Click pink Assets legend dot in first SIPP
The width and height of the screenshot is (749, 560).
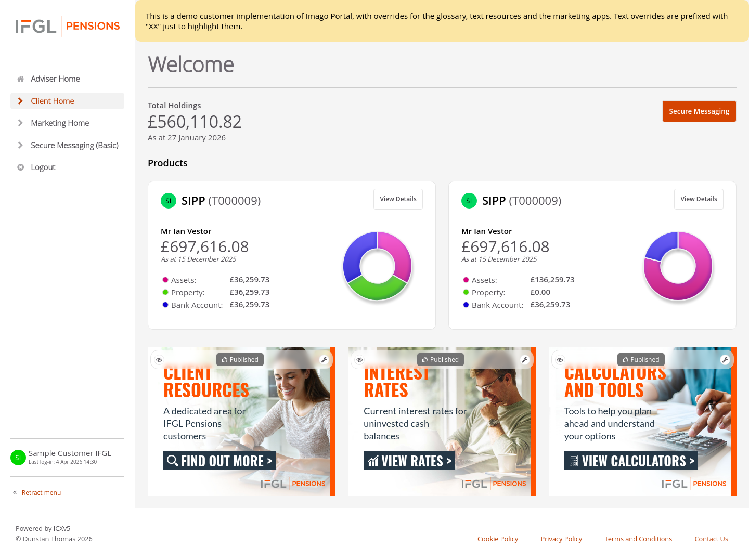(x=165, y=280)
